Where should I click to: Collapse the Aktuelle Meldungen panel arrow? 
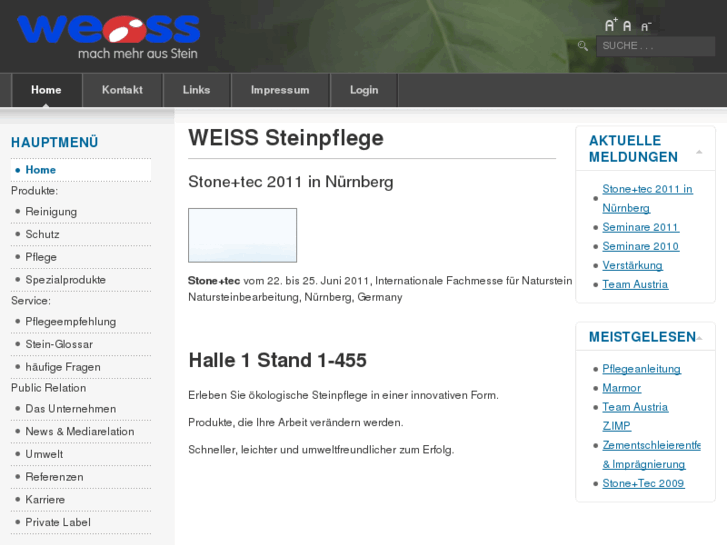point(699,152)
